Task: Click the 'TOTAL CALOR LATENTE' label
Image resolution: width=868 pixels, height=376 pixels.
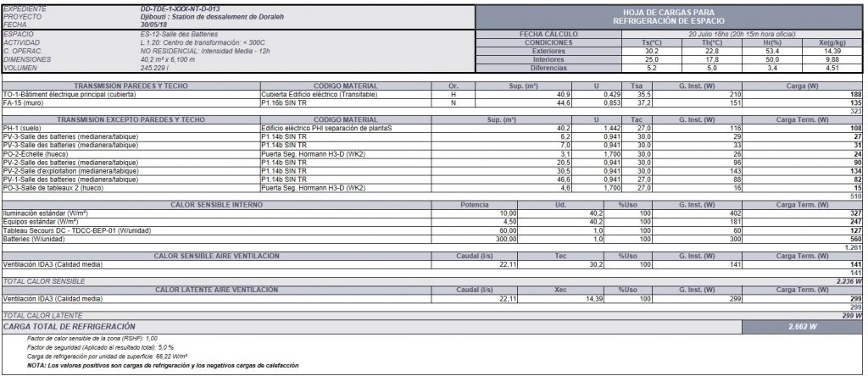Action: [42, 315]
